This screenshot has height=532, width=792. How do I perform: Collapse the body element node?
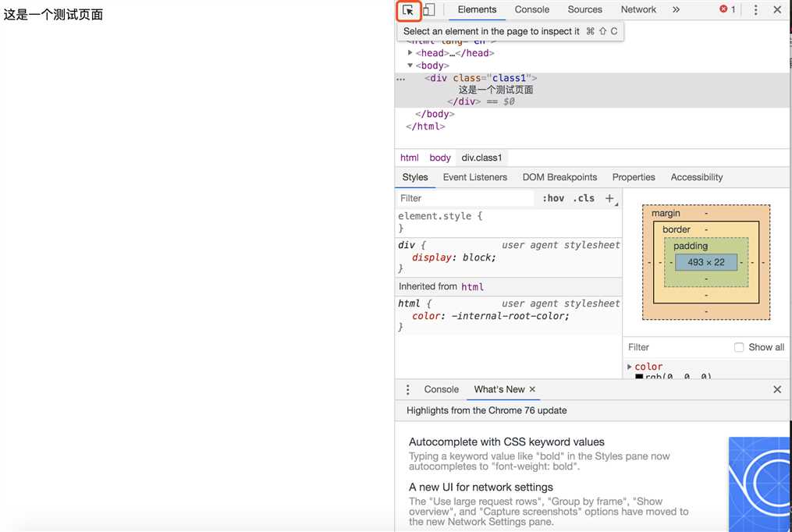[x=410, y=65]
